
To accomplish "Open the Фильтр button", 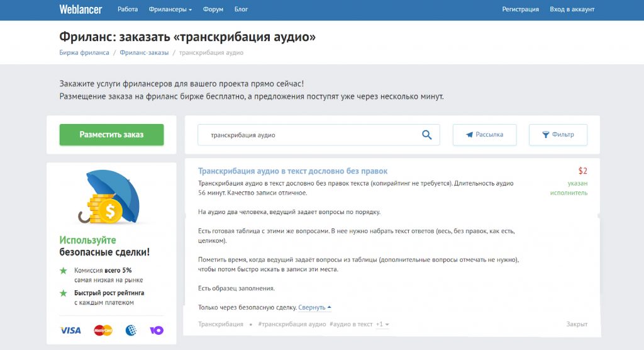I will pyautogui.click(x=558, y=135).
